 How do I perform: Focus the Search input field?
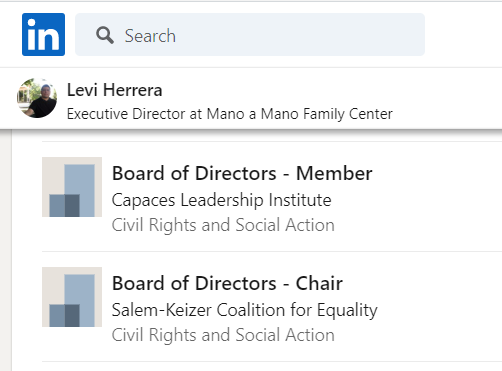[x=250, y=35]
